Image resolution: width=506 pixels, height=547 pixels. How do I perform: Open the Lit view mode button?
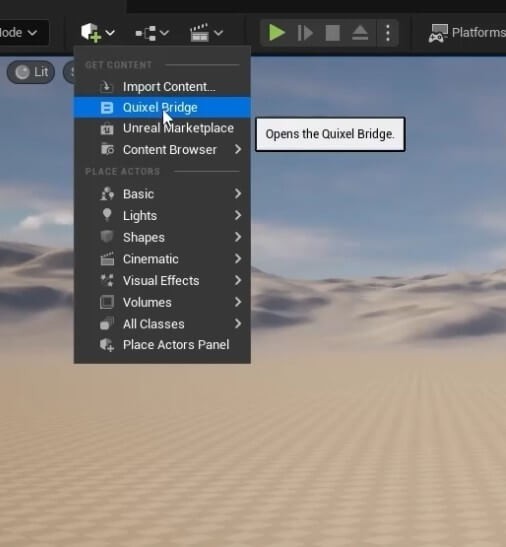pyautogui.click(x=31, y=72)
